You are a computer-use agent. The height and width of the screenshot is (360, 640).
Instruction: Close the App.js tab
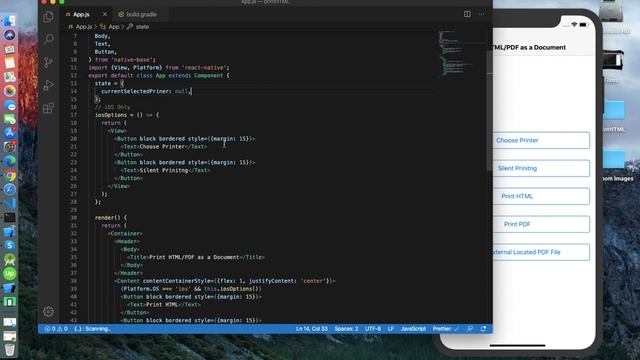click(x=104, y=14)
